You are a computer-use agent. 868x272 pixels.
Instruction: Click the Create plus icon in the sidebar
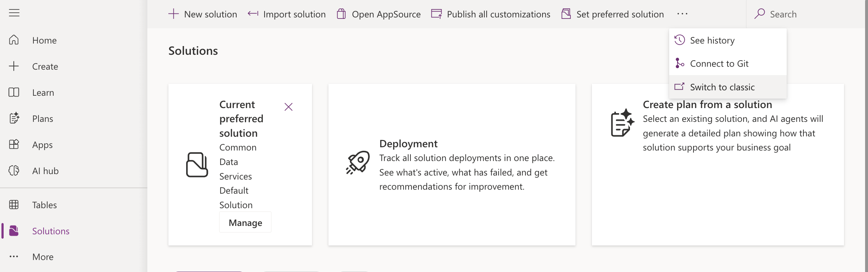[14, 66]
